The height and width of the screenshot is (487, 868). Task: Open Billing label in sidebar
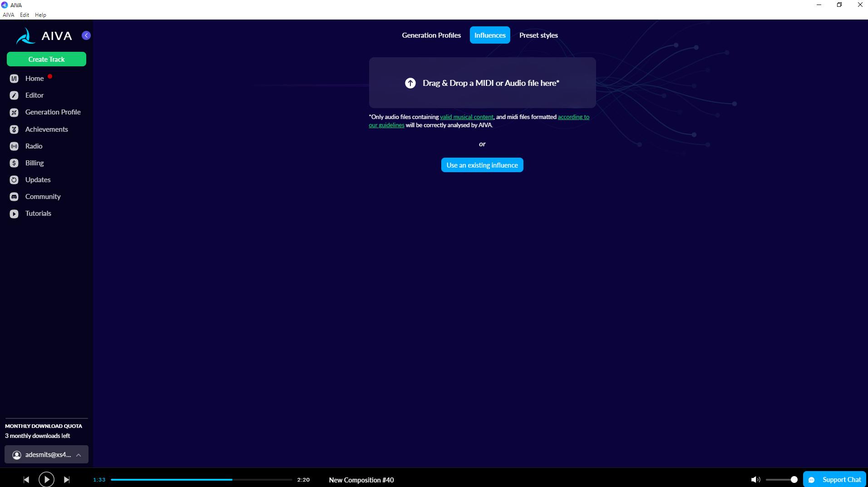click(35, 163)
